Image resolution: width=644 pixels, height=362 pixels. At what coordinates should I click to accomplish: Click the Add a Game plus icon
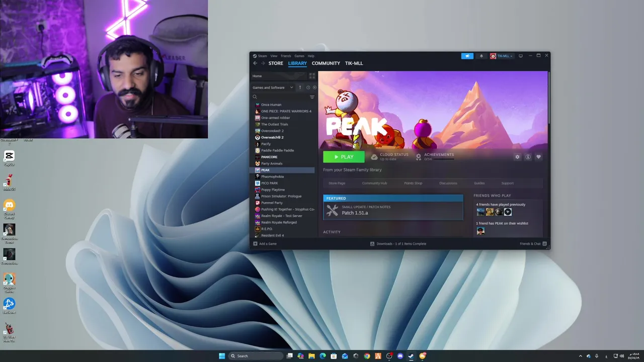(x=255, y=244)
